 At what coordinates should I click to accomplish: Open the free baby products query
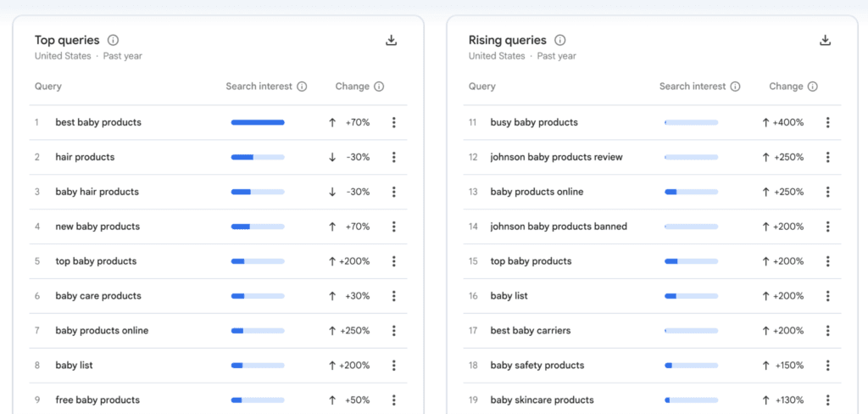click(97, 400)
